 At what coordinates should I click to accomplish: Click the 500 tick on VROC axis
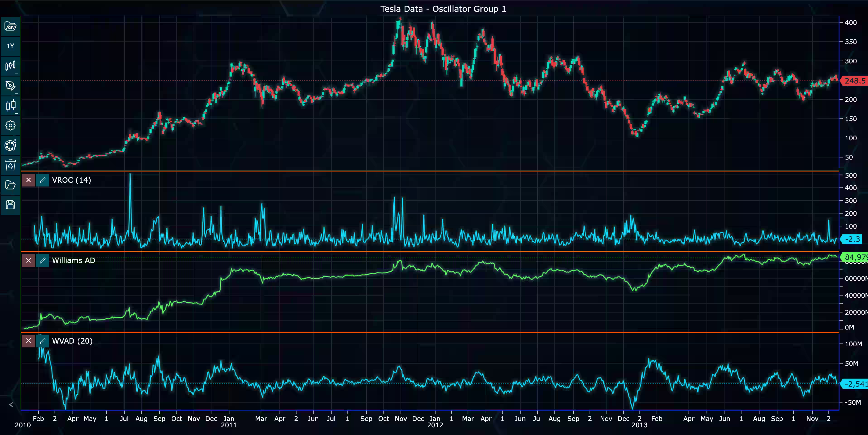pos(851,175)
